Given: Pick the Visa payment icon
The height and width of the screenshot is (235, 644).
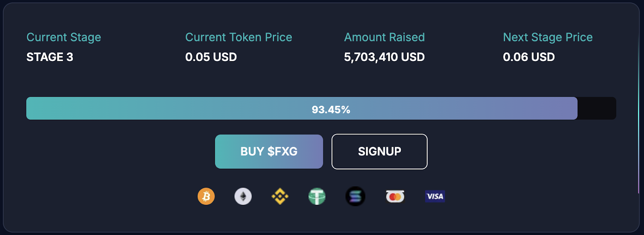Looking at the screenshot, I should click(x=435, y=196).
